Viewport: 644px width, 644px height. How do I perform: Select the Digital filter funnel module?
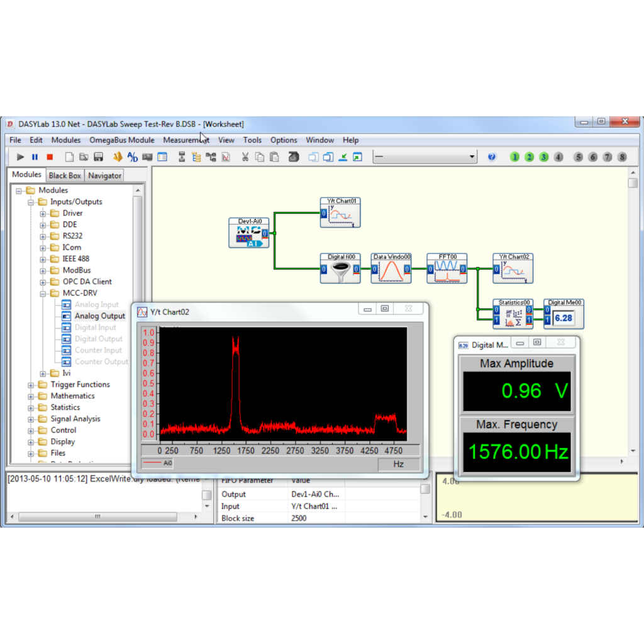(x=340, y=269)
